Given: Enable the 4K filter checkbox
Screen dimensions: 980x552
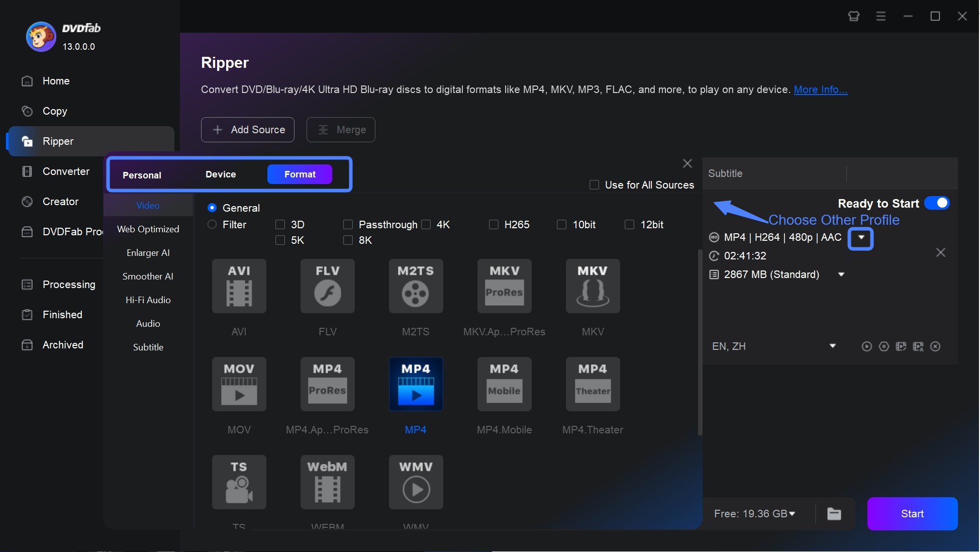Looking at the screenshot, I should click(x=427, y=223).
